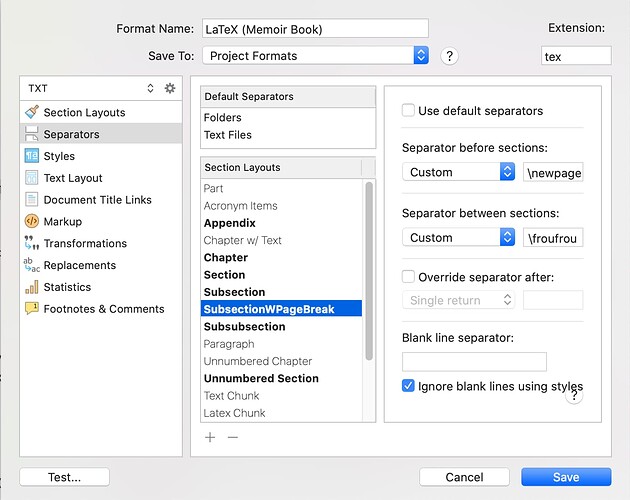Select Subsection layout
Screen dimensions: 630x500
[x=281, y=292]
